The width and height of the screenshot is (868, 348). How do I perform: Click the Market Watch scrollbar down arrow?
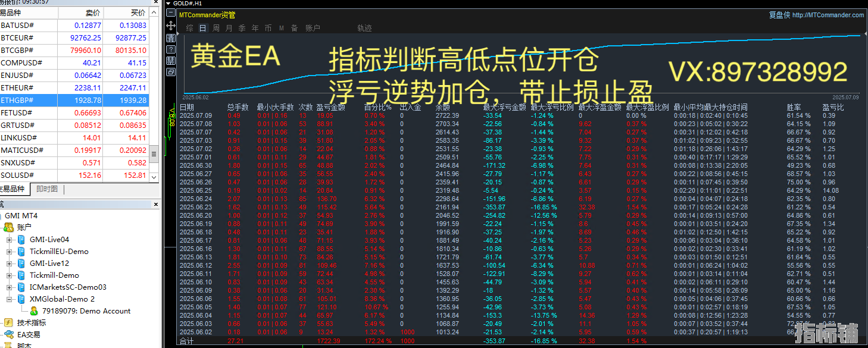click(x=155, y=177)
